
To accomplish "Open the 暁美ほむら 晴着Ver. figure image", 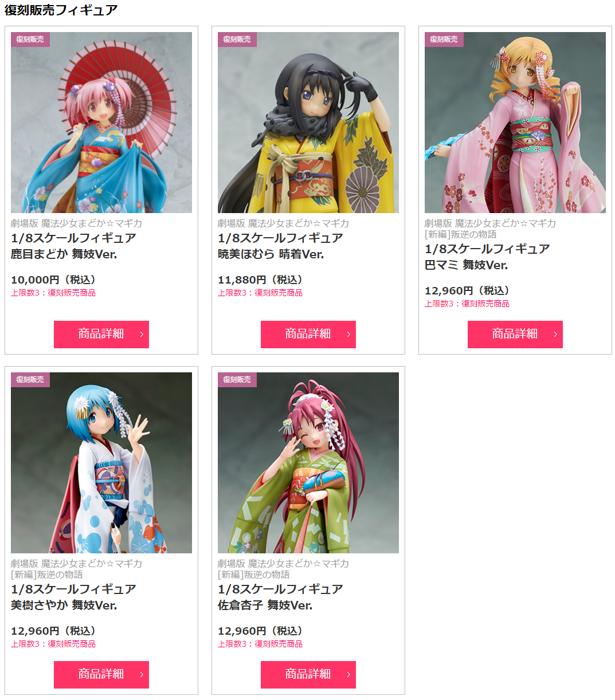I will coord(308,123).
